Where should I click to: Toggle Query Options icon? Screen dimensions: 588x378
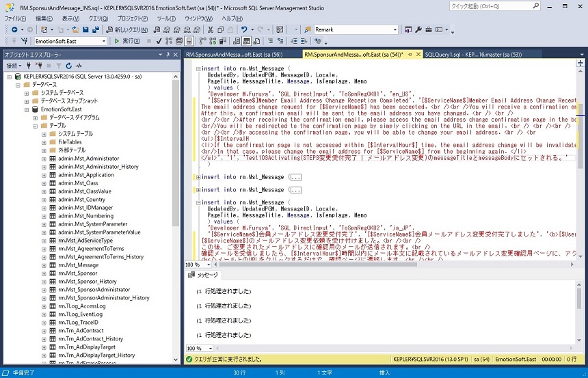(x=179, y=41)
